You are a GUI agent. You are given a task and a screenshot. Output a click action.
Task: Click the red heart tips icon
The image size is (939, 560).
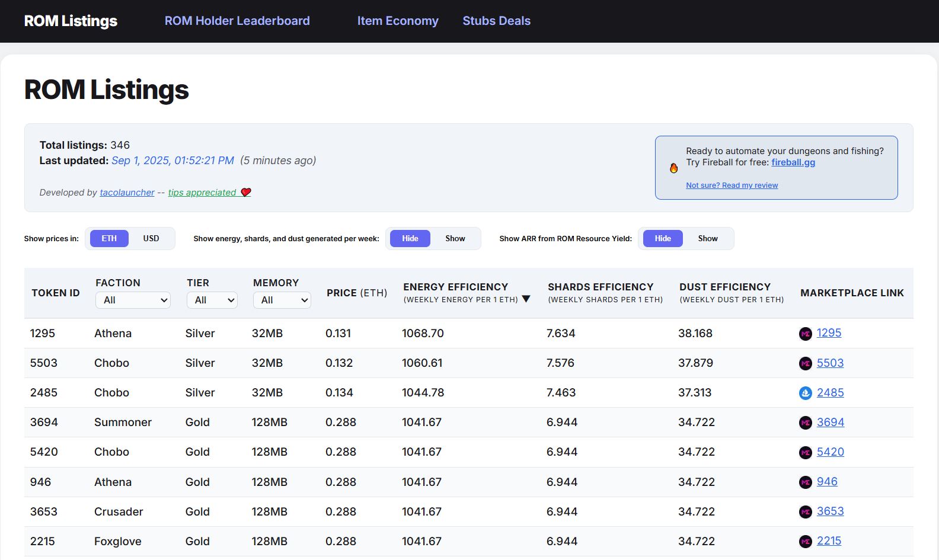tap(246, 193)
